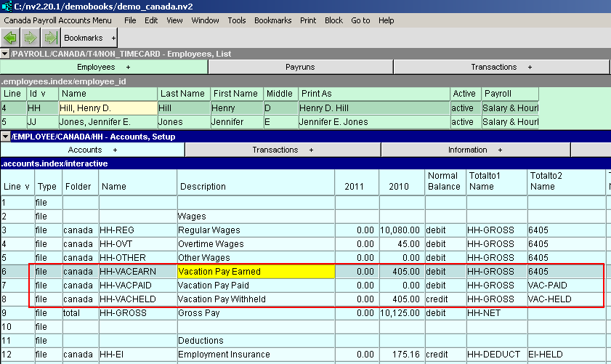Screen dimensions: 611x364
Task: Open the Tools menu
Action: click(237, 20)
